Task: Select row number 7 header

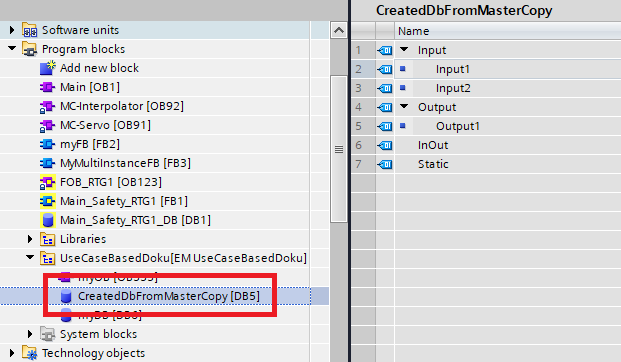Action: pyautogui.click(x=363, y=164)
